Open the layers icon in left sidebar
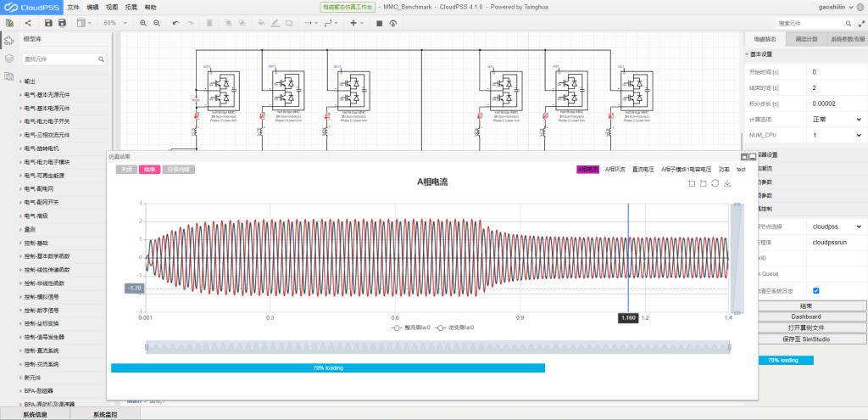This screenshot has width=868, height=420. coord(8,59)
